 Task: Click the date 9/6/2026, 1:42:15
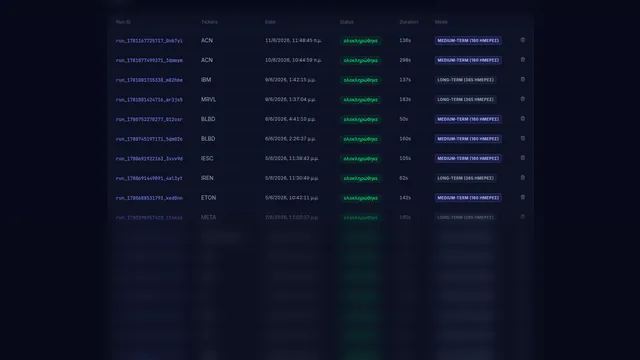click(290, 80)
